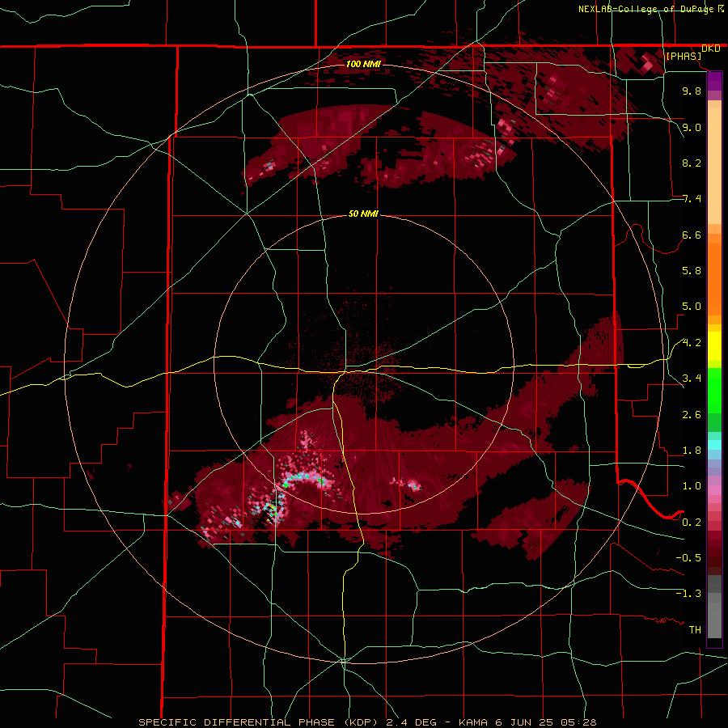Click the -1.3 value on the color scale
Screen dimensions: 728x728
point(688,594)
